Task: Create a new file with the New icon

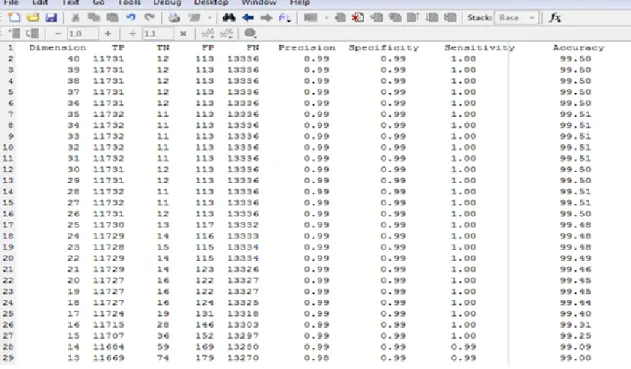Action: pos(14,17)
